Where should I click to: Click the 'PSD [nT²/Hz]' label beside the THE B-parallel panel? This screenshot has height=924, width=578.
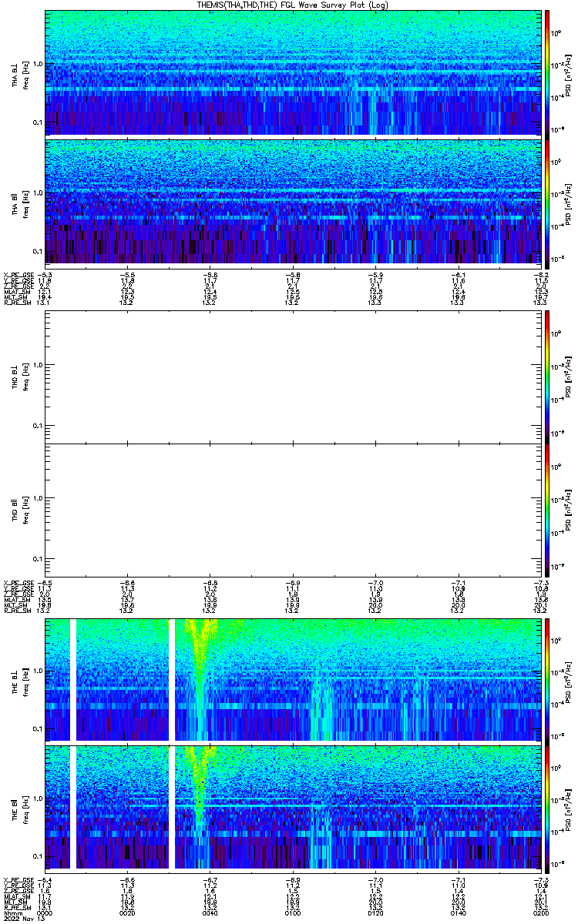click(567, 808)
